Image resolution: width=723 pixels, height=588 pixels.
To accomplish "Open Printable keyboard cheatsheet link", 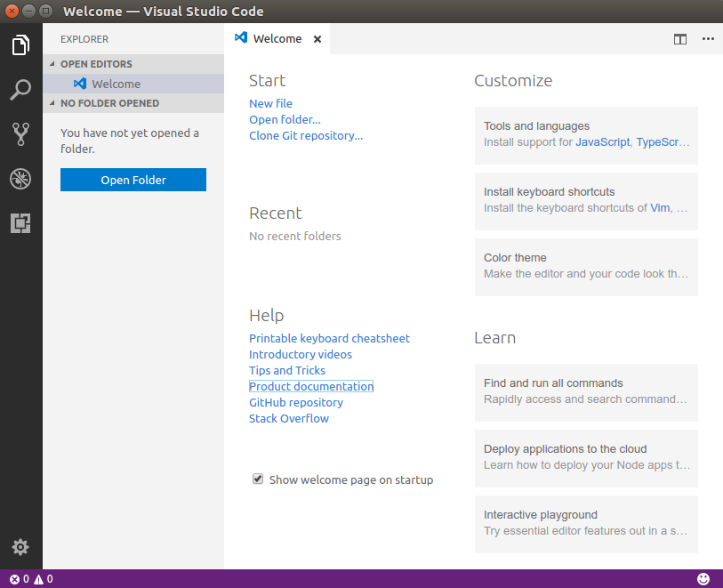I will 329,339.
